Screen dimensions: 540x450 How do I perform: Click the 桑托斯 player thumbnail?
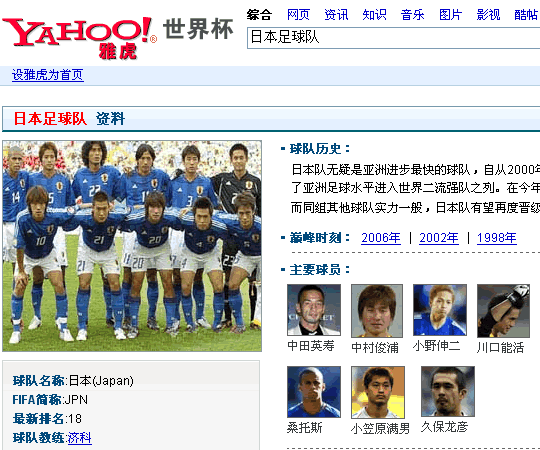[314, 392]
